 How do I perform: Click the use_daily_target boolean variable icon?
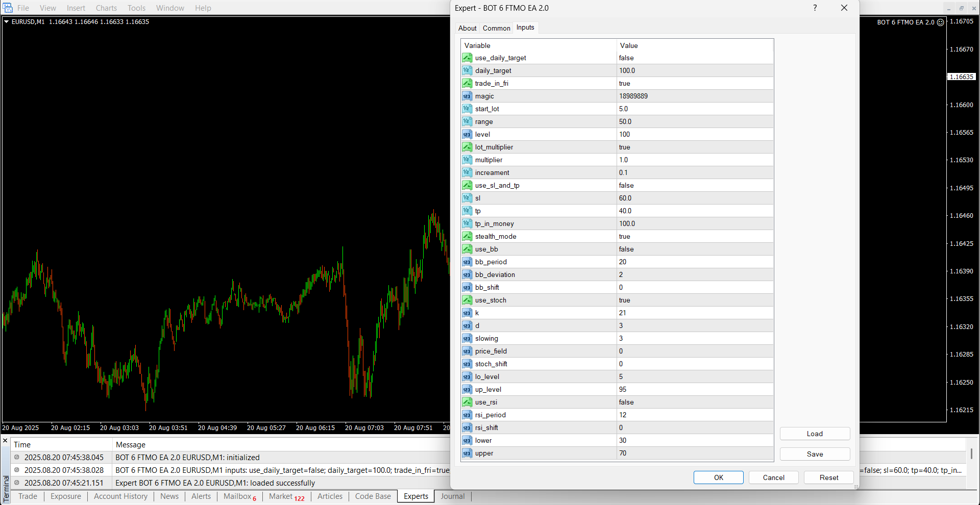coord(467,58)
